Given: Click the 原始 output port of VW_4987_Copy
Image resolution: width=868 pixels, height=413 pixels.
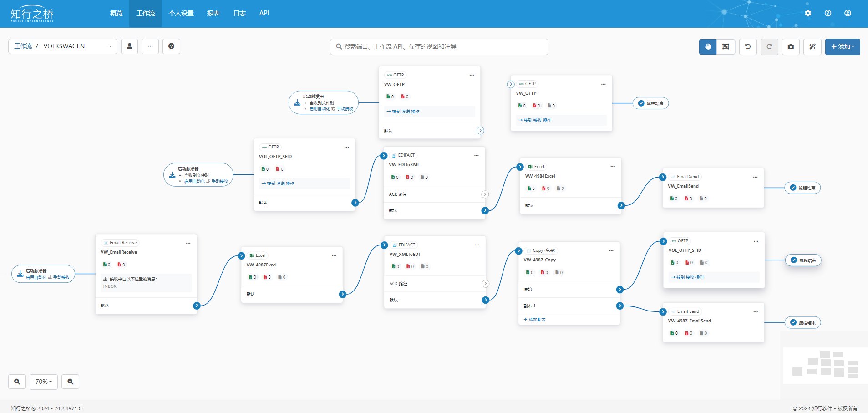Looking at the screenshot, I should click(619, 290).
